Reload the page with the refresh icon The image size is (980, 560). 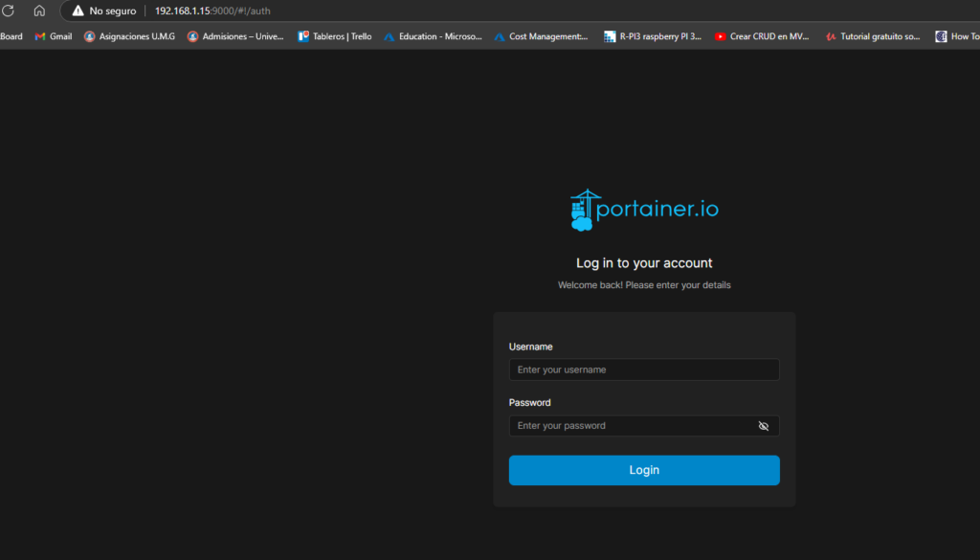tap(9, 11)
